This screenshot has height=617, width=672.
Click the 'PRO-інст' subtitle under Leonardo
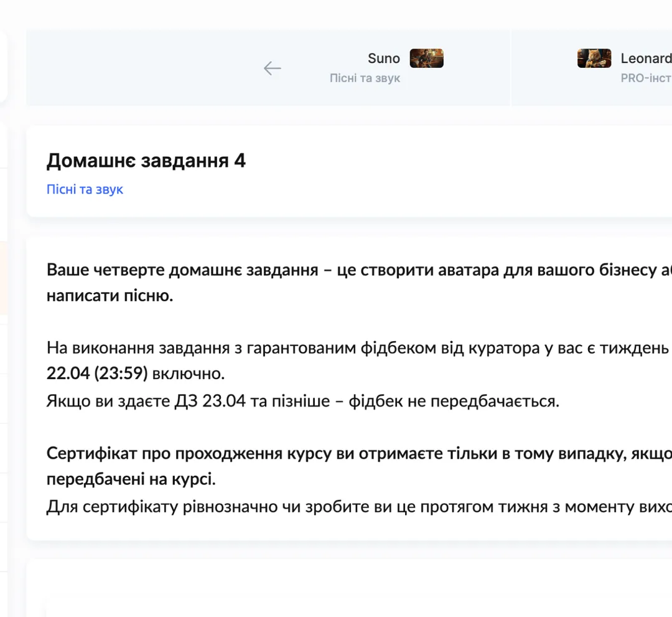646,78
